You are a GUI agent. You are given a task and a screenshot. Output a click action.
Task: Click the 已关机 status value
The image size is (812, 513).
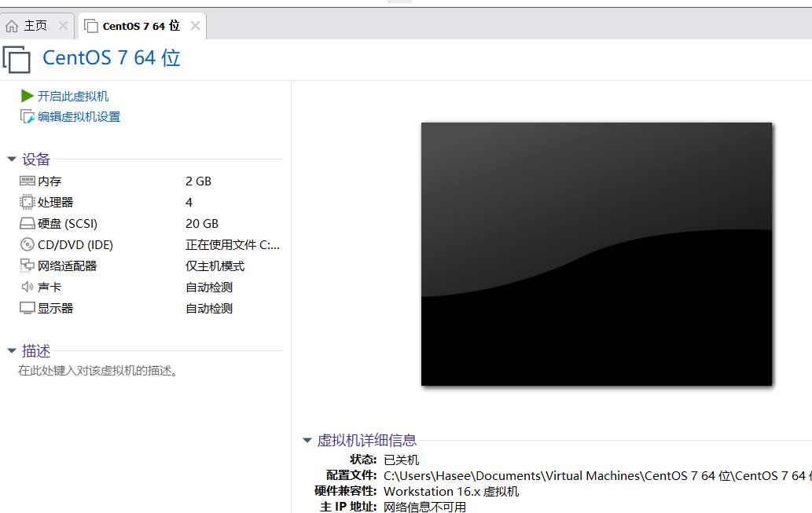click(x=402, y=460)
